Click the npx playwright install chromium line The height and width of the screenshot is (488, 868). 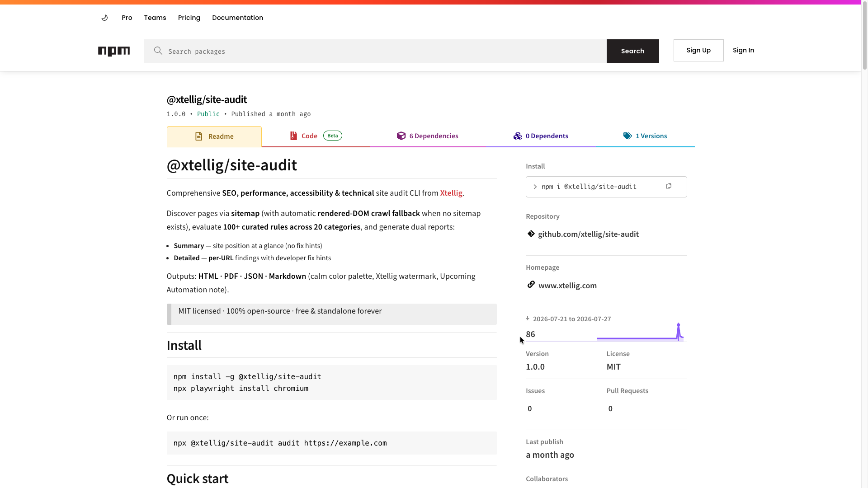pos(241,388)
